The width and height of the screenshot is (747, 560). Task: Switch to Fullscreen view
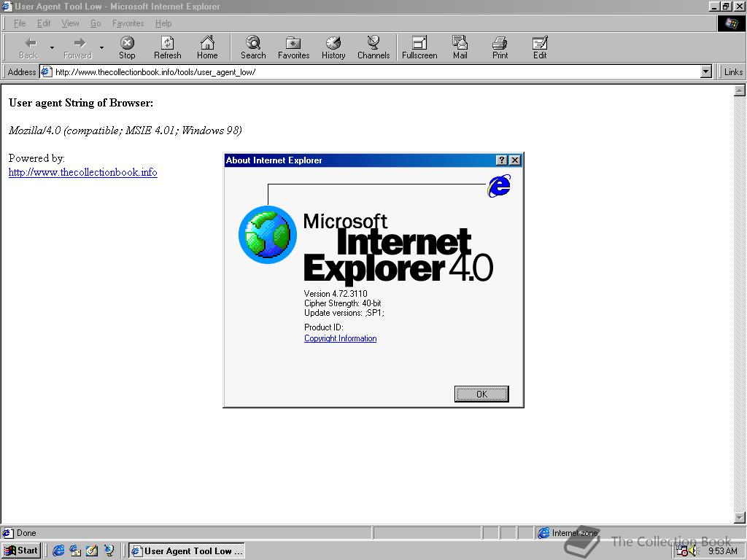click(419, 47)
